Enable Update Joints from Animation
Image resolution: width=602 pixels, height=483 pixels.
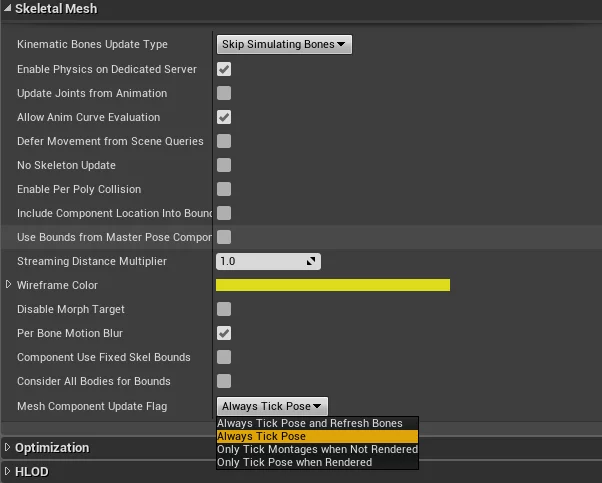tap(225, 93)
